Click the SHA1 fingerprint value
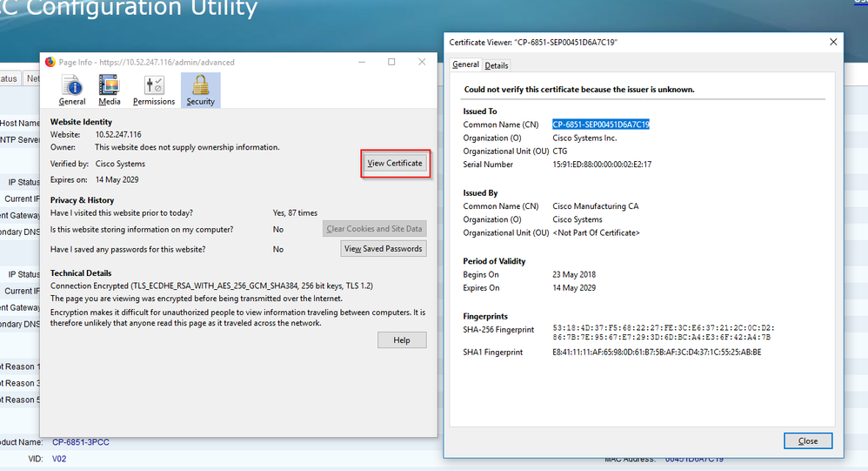Viewport: 868px width, 471px height. [x=657, y=353]
